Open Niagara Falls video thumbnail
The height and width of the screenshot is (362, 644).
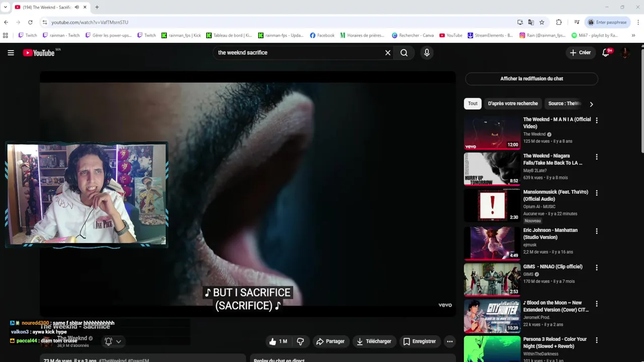click(492, 169)
